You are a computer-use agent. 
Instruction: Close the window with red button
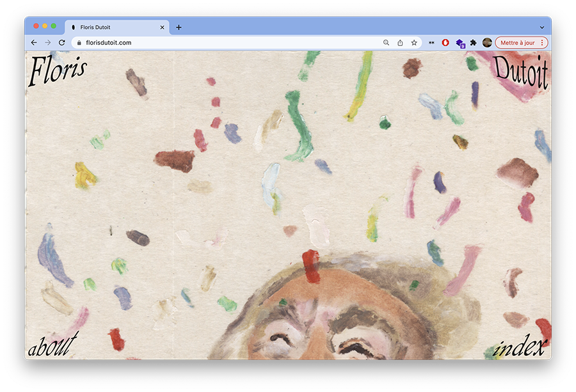[36, 26]
